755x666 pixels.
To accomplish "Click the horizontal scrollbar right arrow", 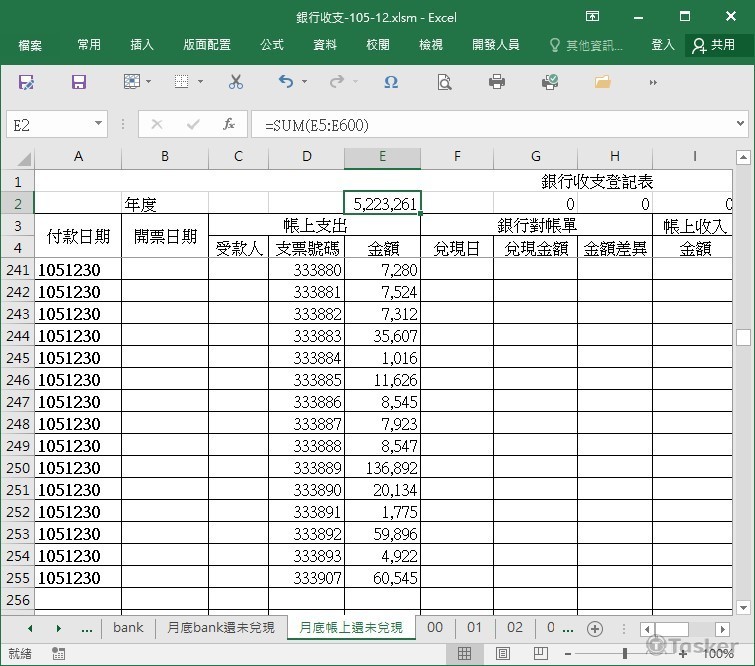I will point(721,629).
